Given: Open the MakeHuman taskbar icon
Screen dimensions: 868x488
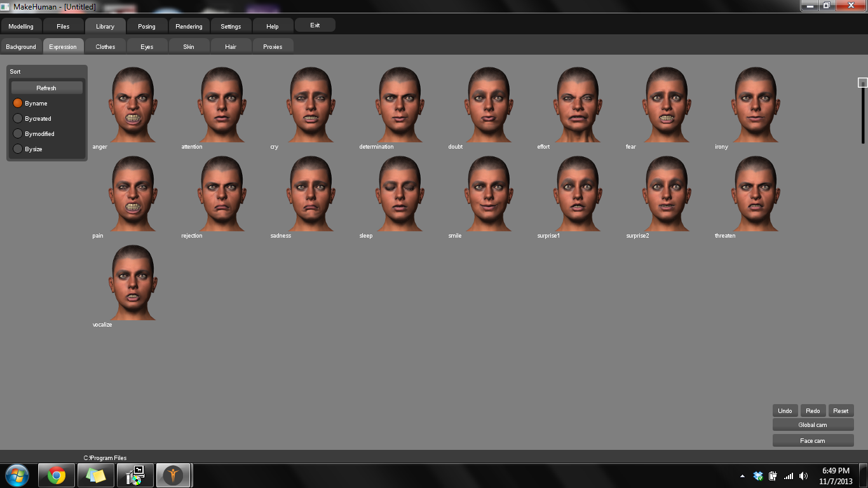Looking at the screenshot, I should tap(173, 475).
